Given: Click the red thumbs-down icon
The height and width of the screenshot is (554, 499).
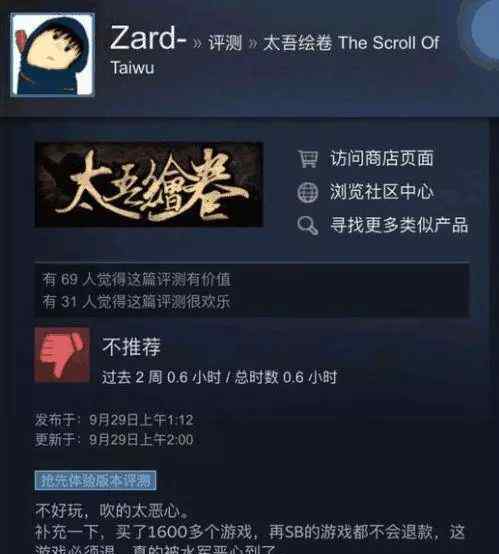Looking at the screenshot, I should click(x=62, y=354).
